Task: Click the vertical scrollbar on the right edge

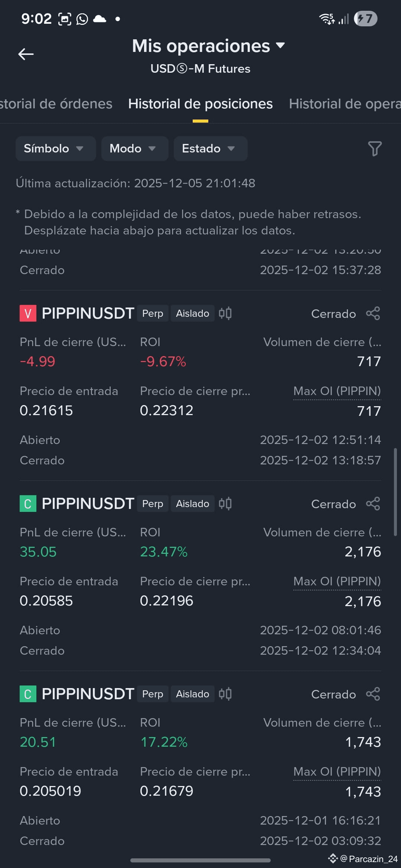Action: pyautogui.click(x=395, y=492)
